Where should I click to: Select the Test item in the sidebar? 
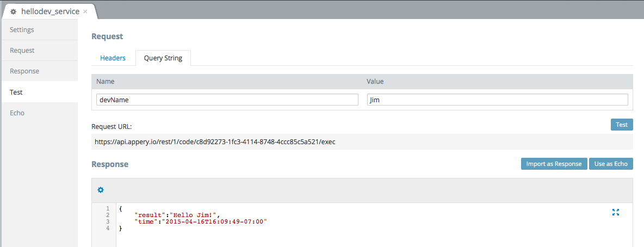pyautogui.click(x=16, y=92)
